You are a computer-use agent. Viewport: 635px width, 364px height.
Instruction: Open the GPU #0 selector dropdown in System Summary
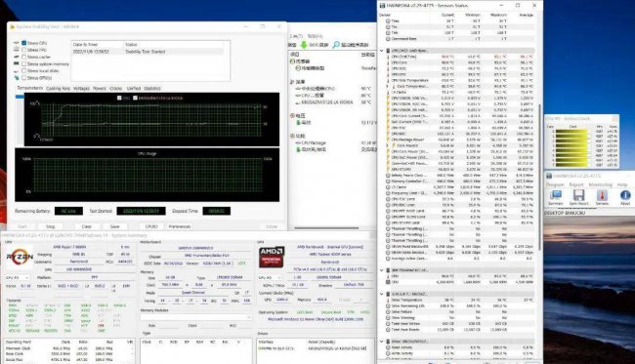tap(270, 278)
